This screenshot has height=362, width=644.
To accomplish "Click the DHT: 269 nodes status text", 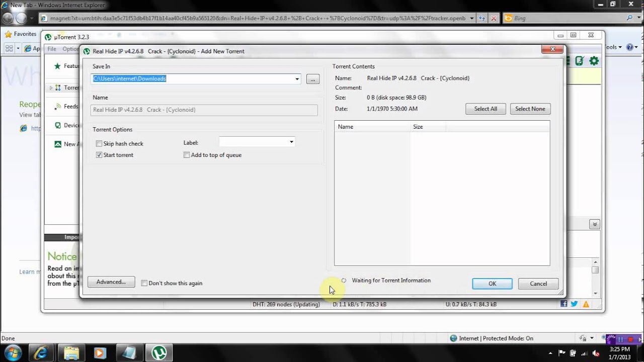I will 286,304.
